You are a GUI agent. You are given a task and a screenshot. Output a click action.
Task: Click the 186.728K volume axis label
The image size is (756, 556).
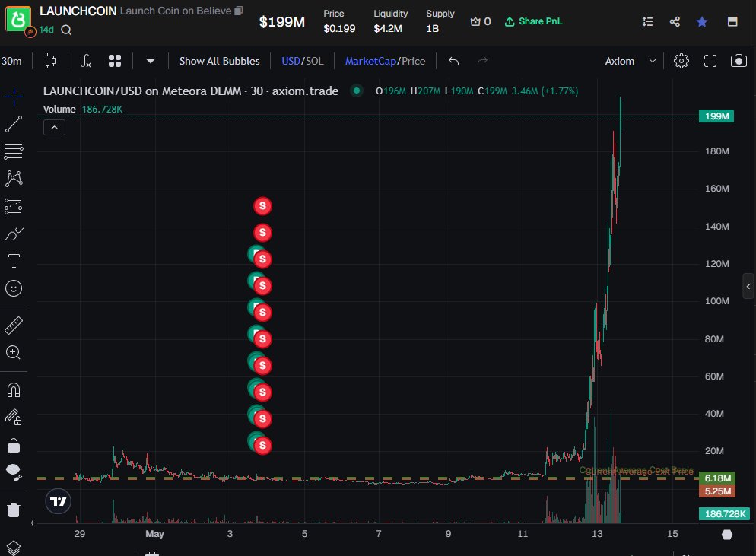(725, 513)
